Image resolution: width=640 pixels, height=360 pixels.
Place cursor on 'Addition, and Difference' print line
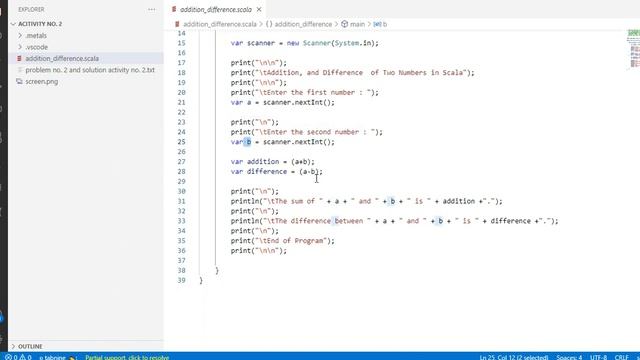coord(352,73)
